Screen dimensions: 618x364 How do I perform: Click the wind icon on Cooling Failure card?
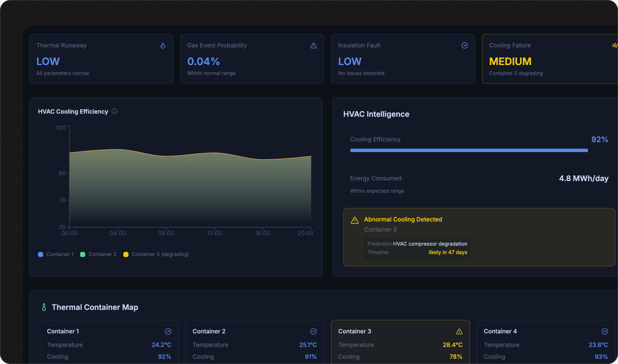click(615, 46)
